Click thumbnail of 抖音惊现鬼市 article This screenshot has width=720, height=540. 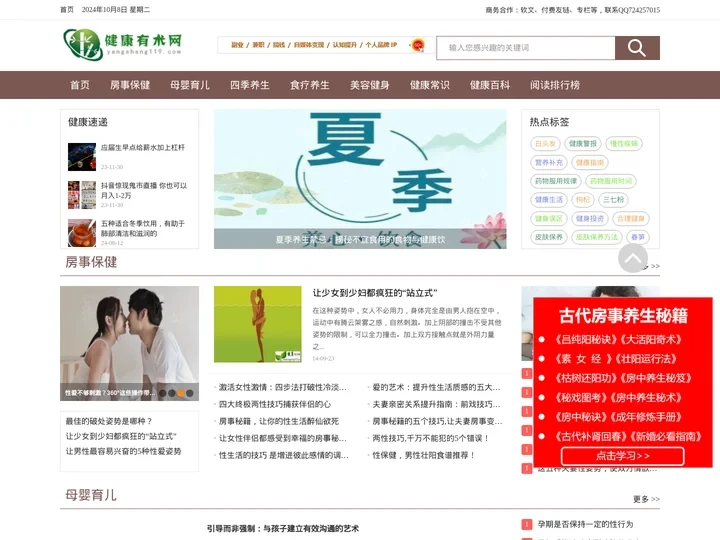(x=82, y=195)
